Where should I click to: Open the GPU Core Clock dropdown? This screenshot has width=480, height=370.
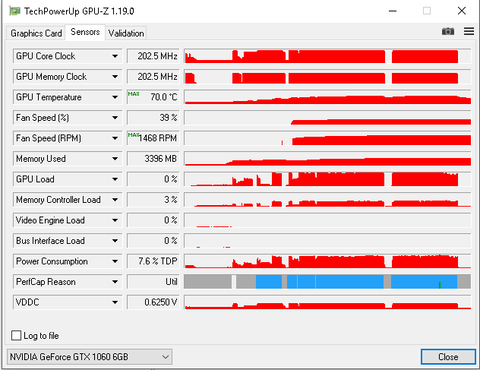pyautogui.click(x=68, y=56)
